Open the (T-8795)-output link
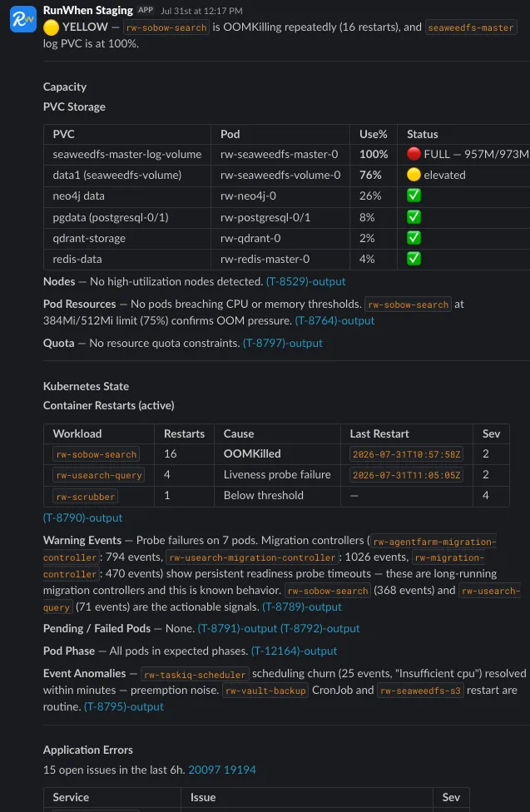Screen dimensions: 530x812 (x=124, y=707)
